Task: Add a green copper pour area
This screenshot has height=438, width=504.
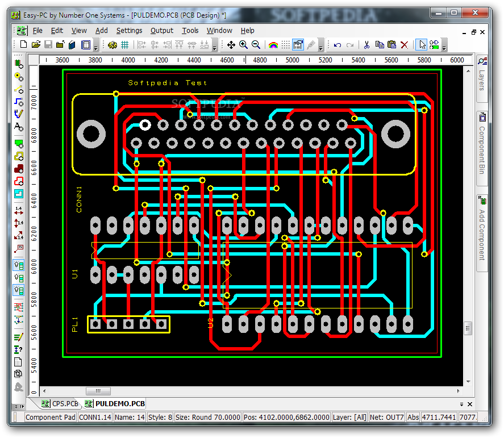Action: click(19, 144)
